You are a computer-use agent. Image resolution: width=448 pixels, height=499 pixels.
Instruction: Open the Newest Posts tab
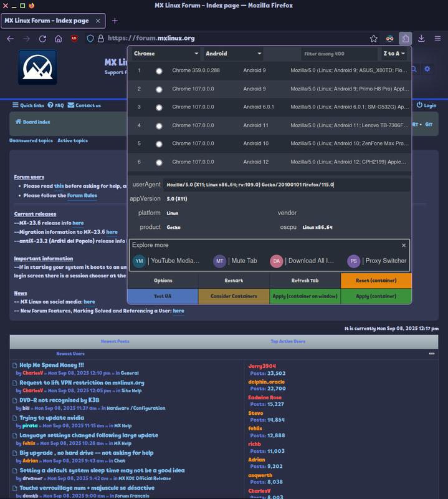pyautogui.click(x=115, y=341)
